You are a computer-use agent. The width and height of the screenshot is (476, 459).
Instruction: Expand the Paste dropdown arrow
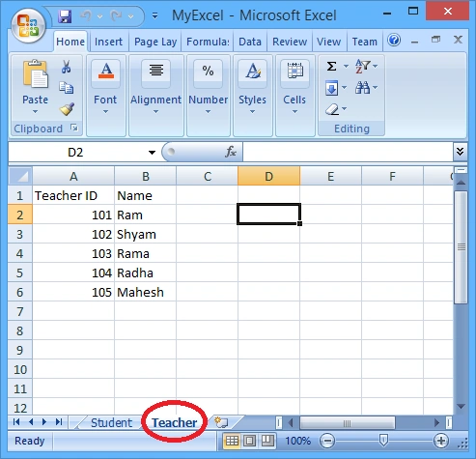[x=35, y=111]
